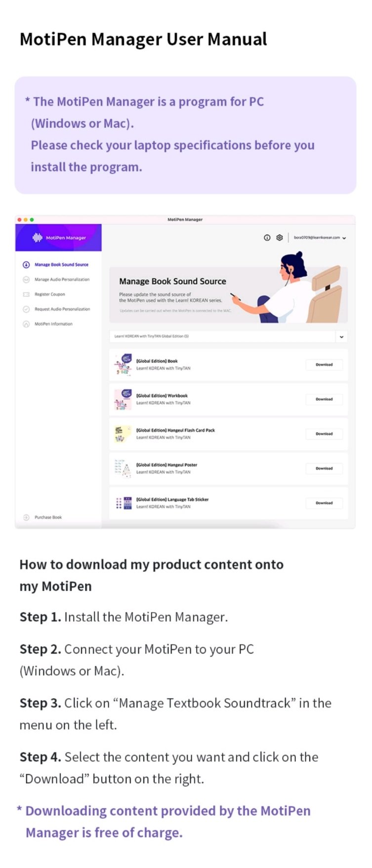Select MotiPen Information menu item
372x868 pixels.
point(53,324)
